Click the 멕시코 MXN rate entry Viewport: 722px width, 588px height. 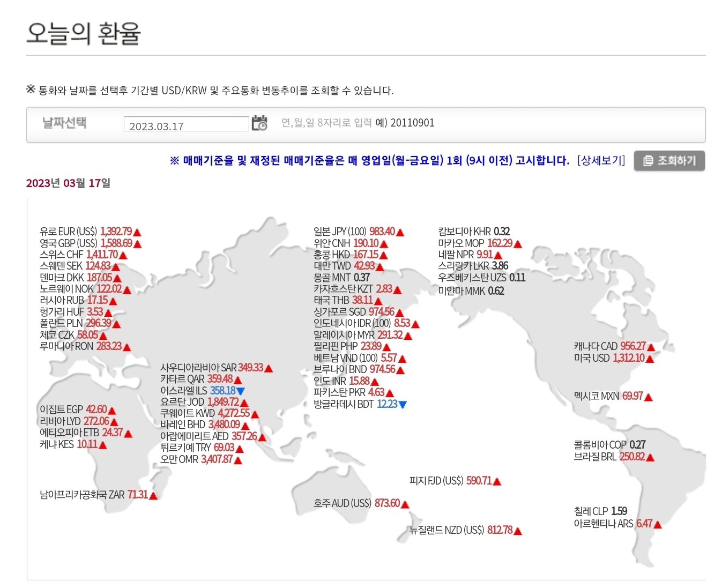[x=613, y=396]
